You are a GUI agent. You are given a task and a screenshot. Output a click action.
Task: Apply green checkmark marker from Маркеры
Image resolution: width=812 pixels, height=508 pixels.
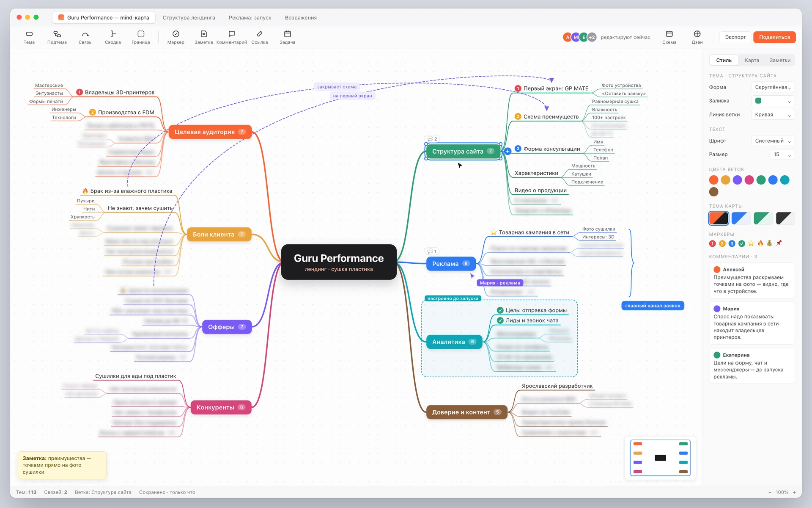742,243
